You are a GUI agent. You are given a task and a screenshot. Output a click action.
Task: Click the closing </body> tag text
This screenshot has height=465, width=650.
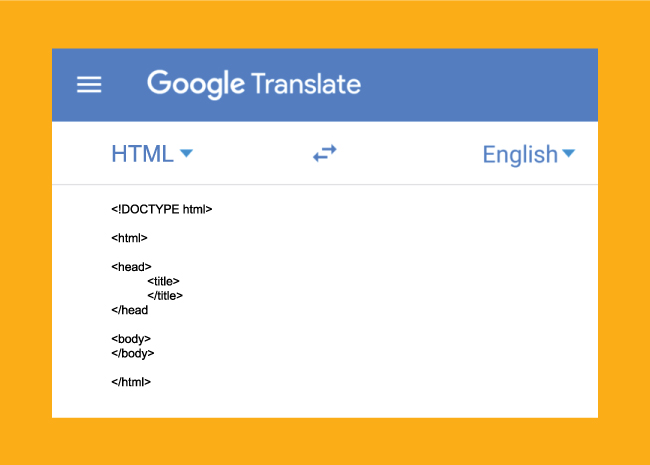(133, 354)
